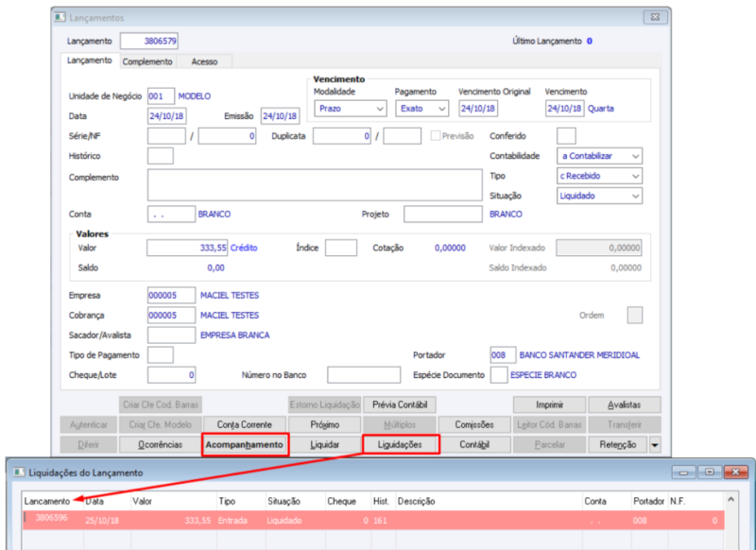Viewport: 756px width, 550px height.
Task: Click the Cobrança code field 000005
Action: [x=172, y=316]
